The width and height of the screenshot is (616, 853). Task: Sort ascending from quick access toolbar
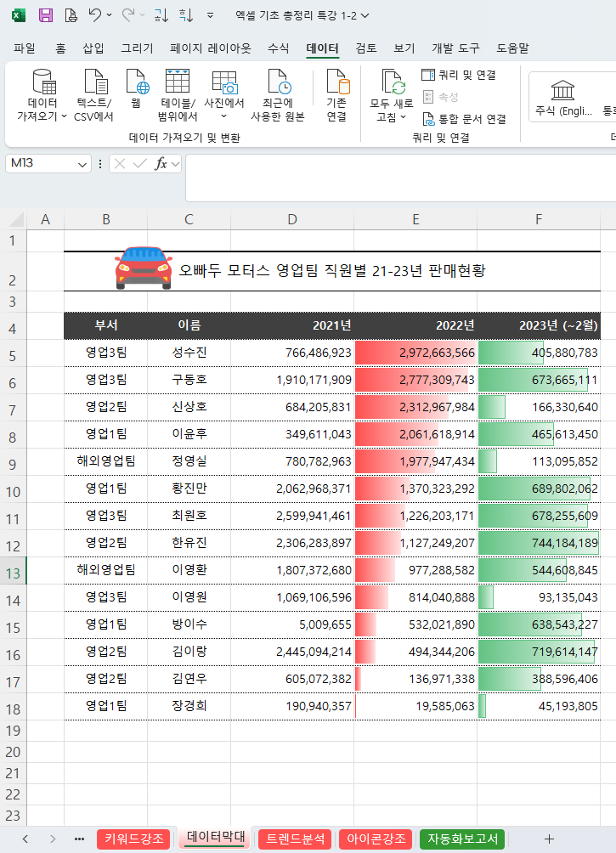click(x=161, y=15)
